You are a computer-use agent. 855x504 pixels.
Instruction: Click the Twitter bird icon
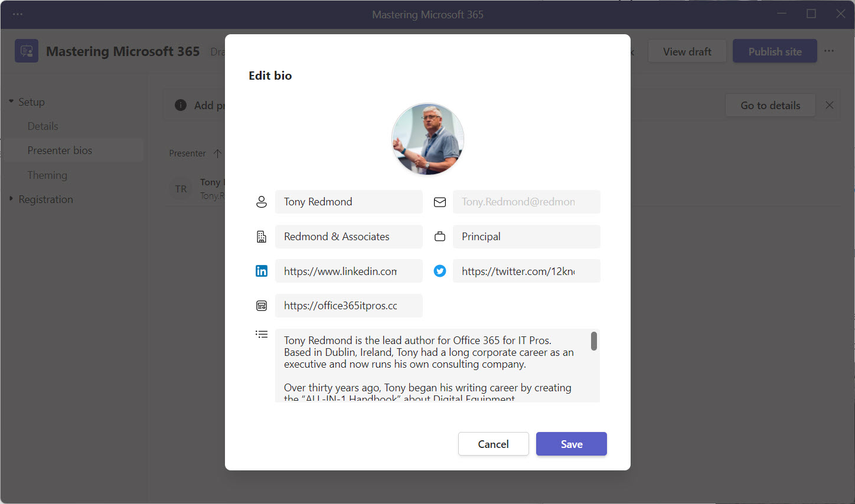tap(439, 271)
